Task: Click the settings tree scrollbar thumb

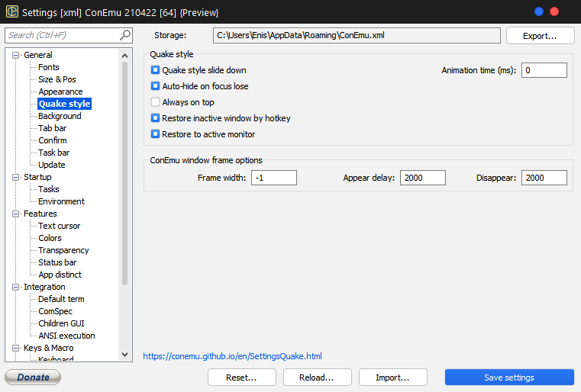Action: pos(125,173)
